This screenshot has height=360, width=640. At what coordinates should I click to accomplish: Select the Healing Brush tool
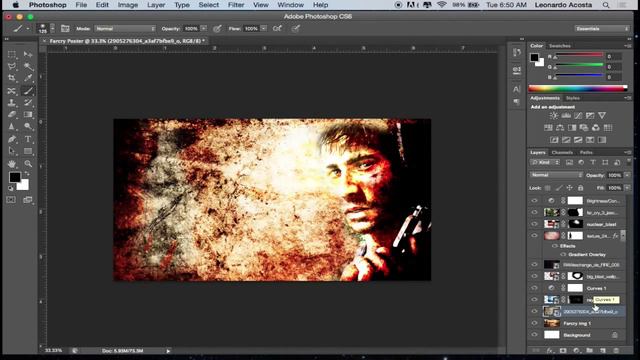12,91
